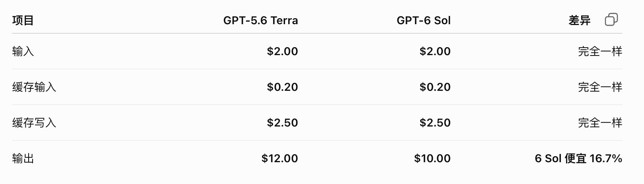Click GPT-5.6 Terra cached input price $0.20
Image resolution: width=644 pixels, height=184 pixels.
282,87
